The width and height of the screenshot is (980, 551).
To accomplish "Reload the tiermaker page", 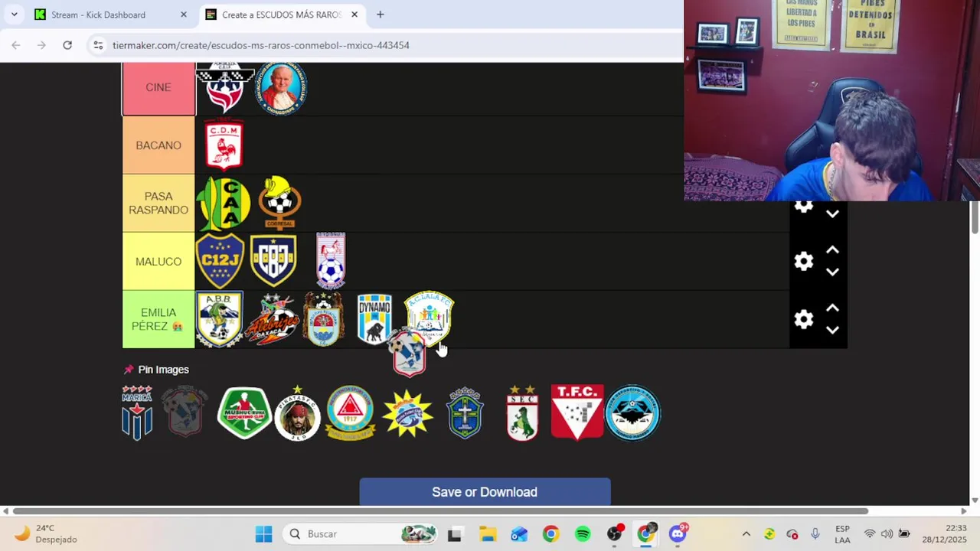I will (67, 45).
